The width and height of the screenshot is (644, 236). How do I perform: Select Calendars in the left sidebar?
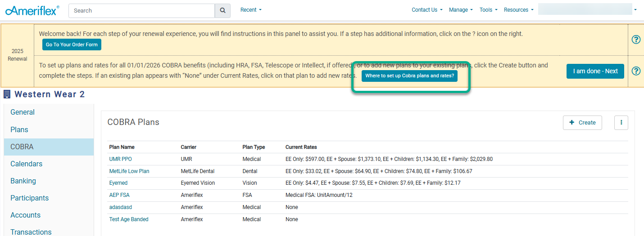click(x=26, y=164)
